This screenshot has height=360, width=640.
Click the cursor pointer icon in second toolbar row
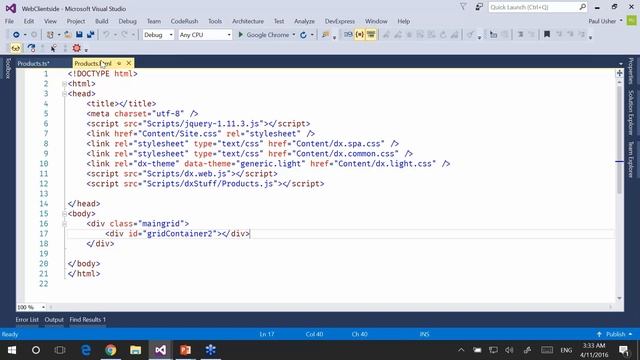pyautogui.click(x=53, y=48)
